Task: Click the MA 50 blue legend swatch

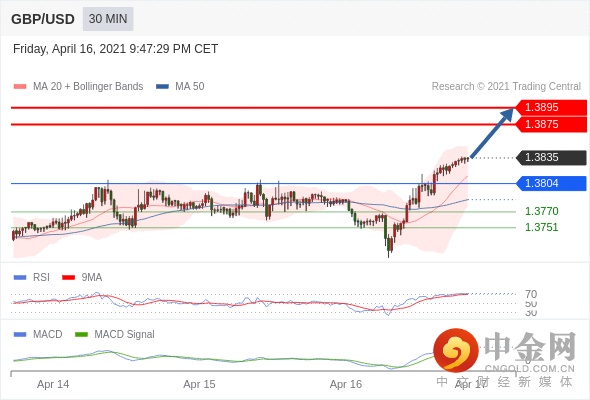Action: [162, 87]
